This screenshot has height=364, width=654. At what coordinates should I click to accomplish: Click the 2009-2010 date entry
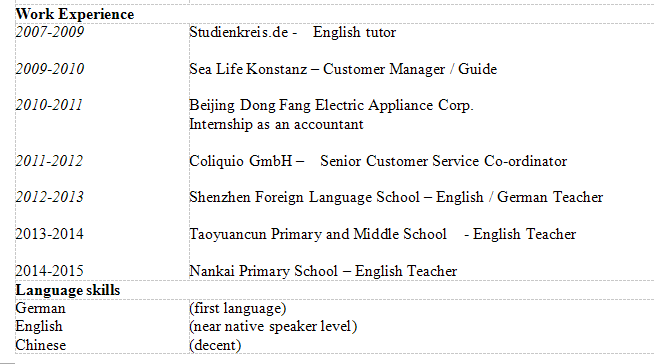[x=50, y=69]
